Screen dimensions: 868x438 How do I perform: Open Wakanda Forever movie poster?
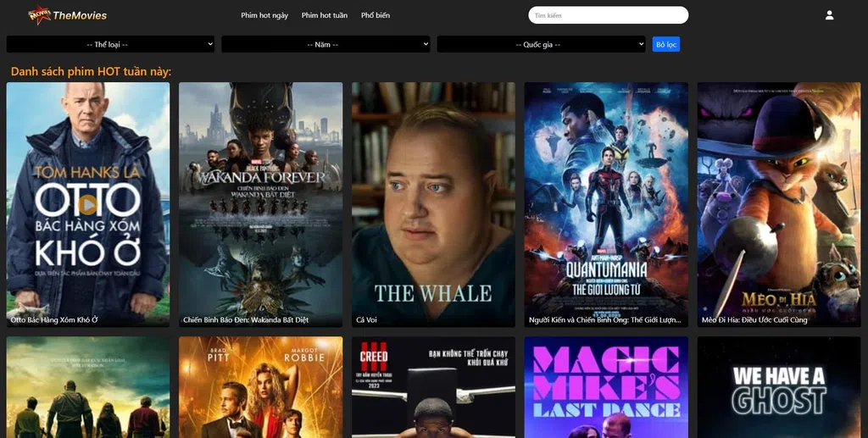tap(261, 205)
